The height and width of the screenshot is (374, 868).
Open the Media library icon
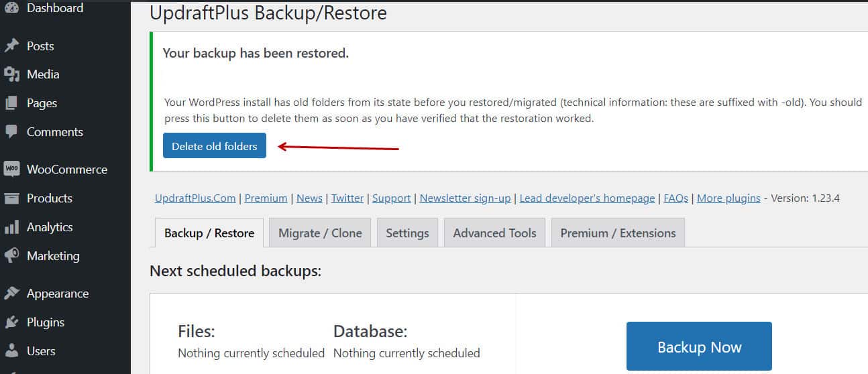11,74
